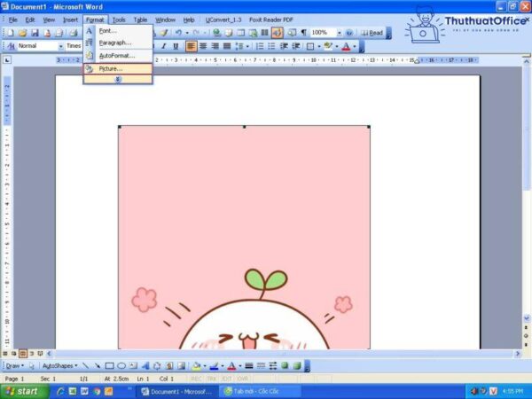Open the Line Color dropdown arrow
This screenshot has height=399, width=532.
pos(223,366)
